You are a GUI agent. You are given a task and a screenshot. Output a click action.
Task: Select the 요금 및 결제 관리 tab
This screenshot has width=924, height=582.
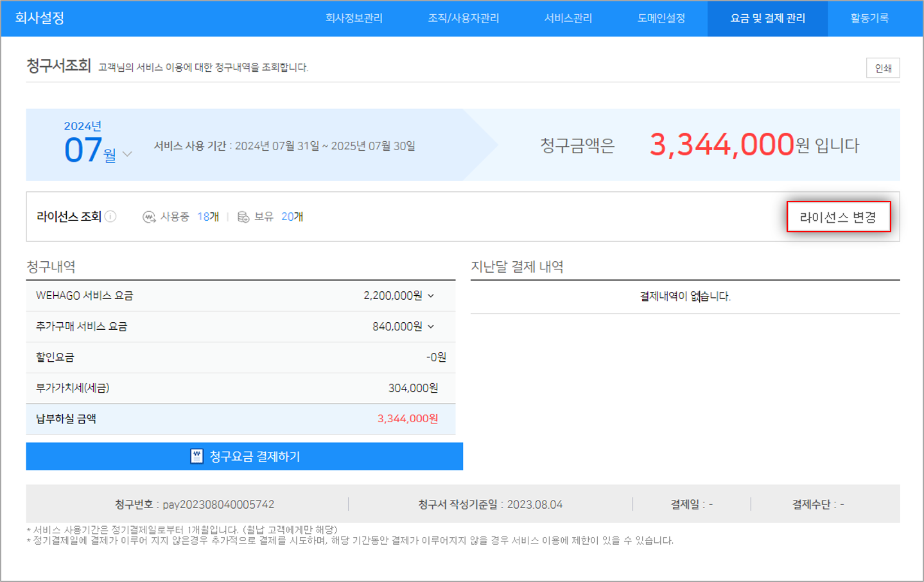767,18
